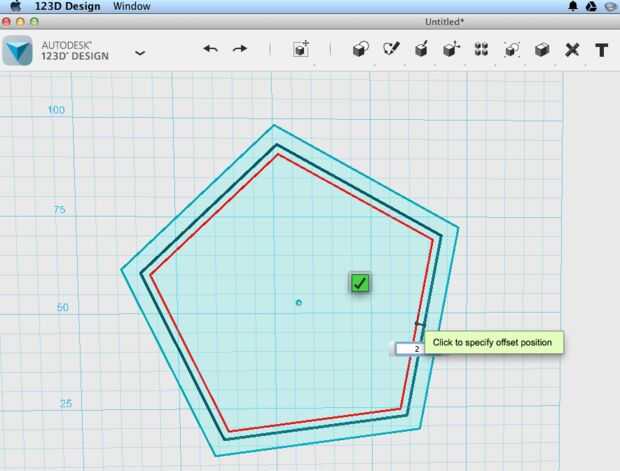The width and height of the screenshot is (620, 471).
Task: Click the pentagon center point
Action: point(299,303)
